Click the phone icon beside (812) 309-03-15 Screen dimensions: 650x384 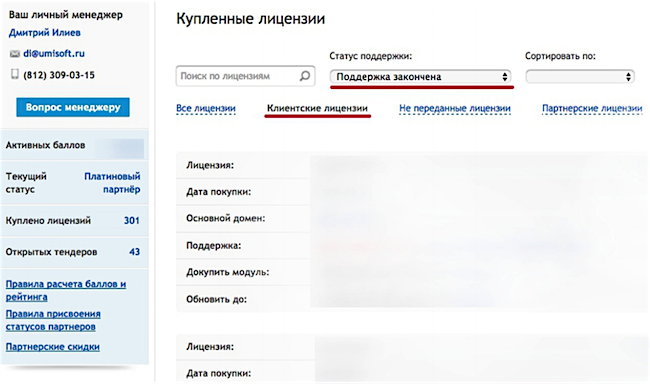[15, 74]
